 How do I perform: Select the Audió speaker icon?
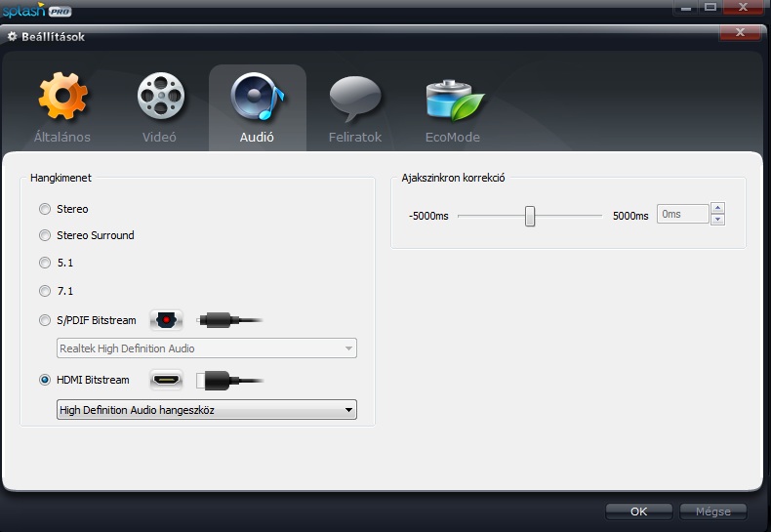pyautogui.click(x=258, y=97)
